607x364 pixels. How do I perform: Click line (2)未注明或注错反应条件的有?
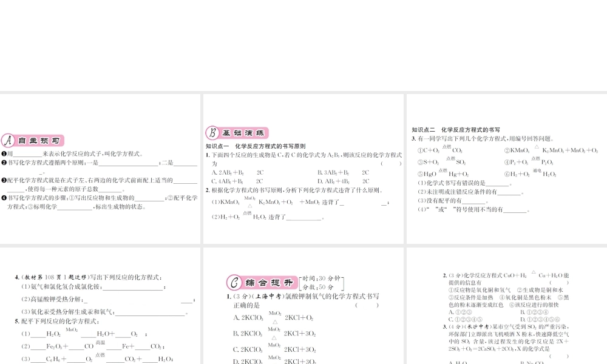click(x=470, y=192)
